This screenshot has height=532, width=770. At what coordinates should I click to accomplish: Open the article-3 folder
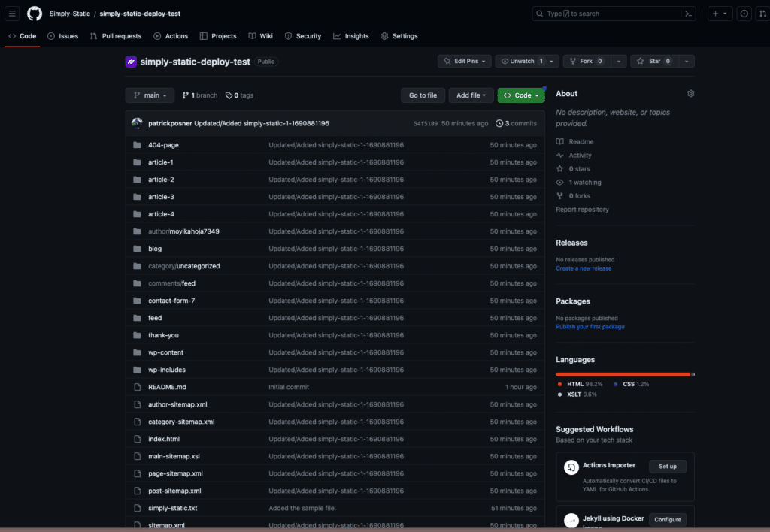tap(161, 197)
